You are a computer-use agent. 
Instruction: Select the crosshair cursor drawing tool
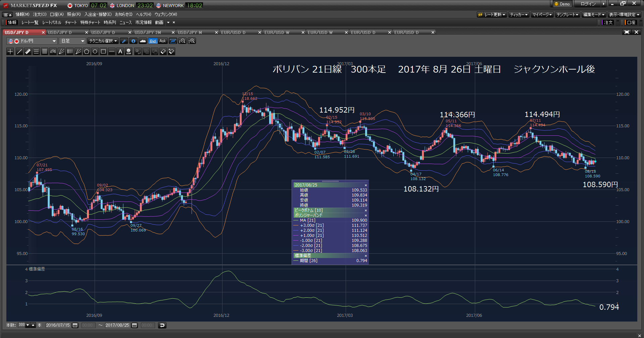coord(10,51)
